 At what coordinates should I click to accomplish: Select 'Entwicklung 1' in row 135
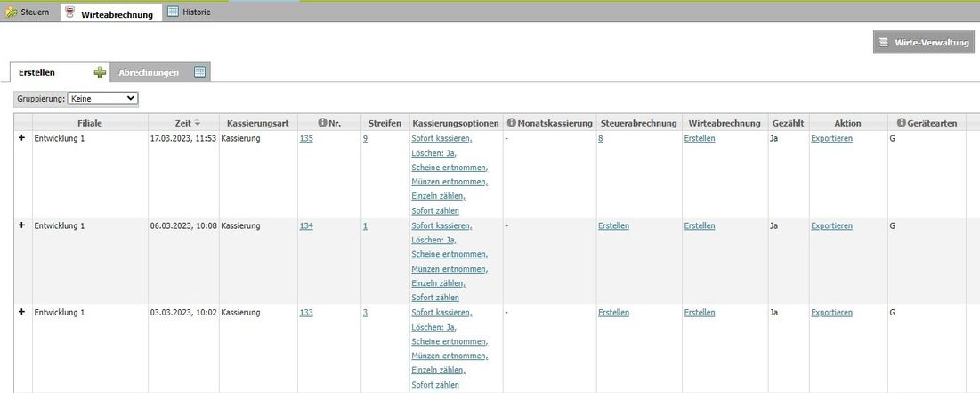pyautogui.click(x=59, y=138)
